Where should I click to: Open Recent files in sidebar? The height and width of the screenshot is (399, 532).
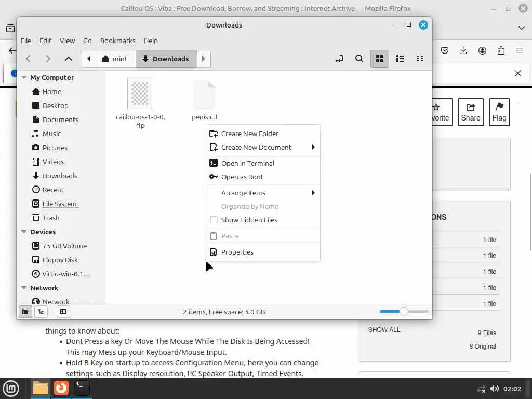pyautogui.click(x=53, y=190)
